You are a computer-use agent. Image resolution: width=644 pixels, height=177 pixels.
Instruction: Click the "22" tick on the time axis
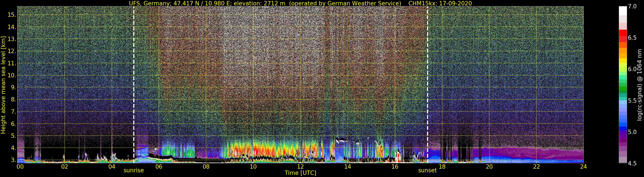536,167
